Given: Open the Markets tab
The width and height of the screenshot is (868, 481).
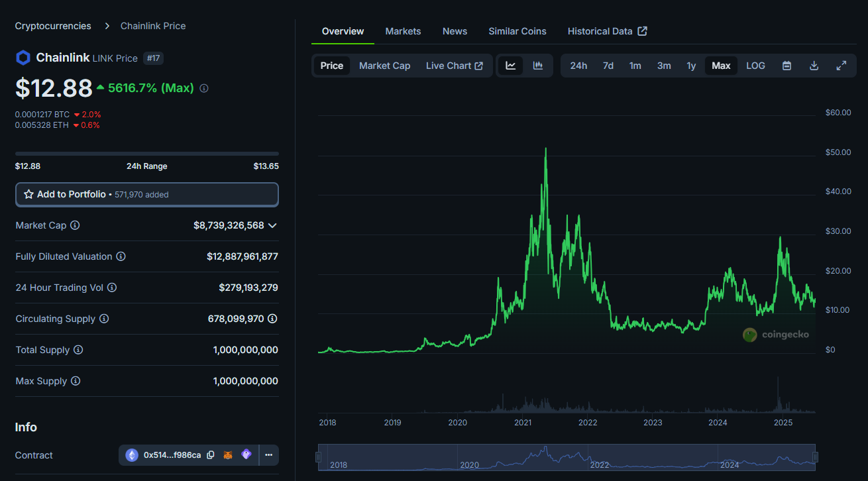Looking at the screenshot, I should point(403,31).
